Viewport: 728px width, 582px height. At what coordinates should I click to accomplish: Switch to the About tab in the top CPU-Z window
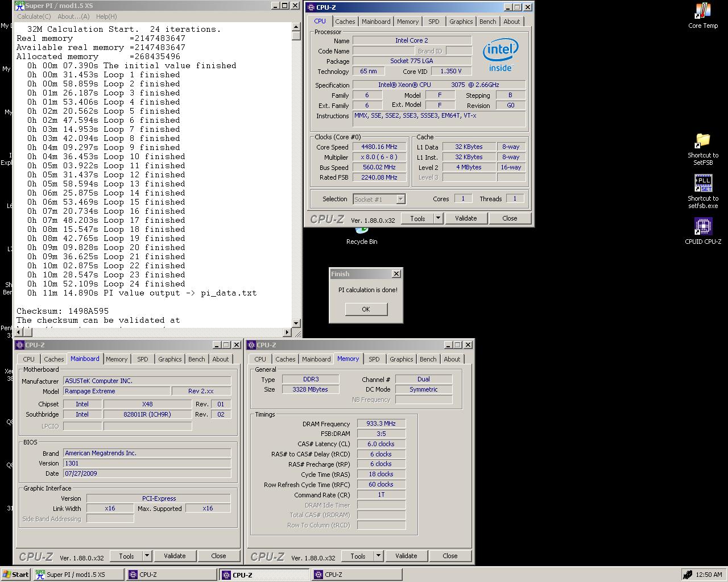511,22
